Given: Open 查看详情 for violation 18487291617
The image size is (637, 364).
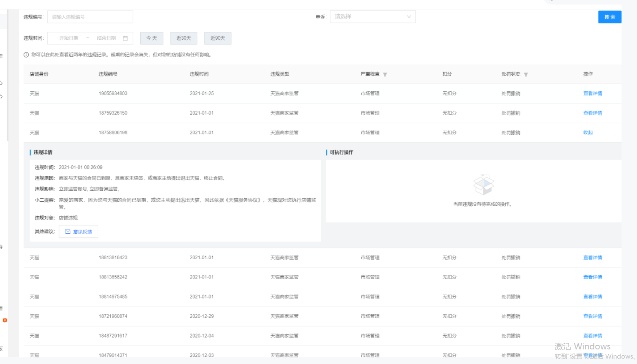Looking at the screenshot, I should click(593, 336).
